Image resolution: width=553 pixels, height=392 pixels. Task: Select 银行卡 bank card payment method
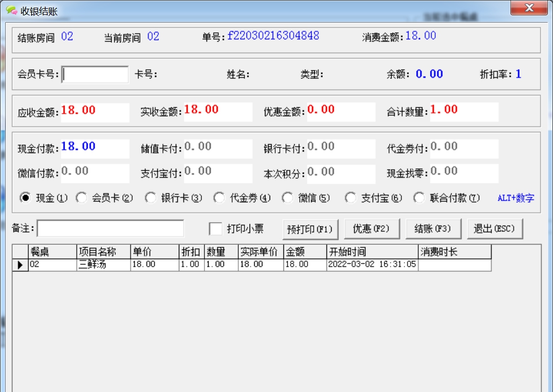(x=151, y=197)
